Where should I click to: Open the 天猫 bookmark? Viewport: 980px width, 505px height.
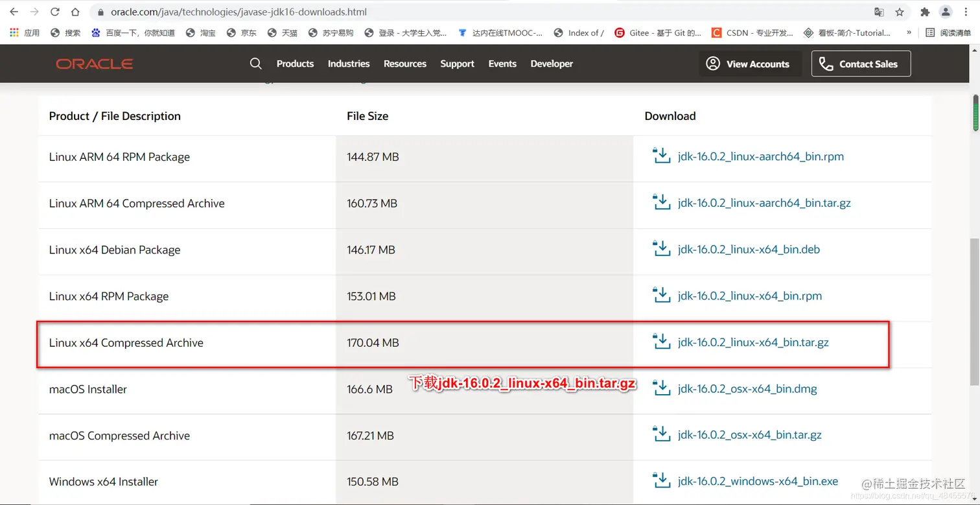[x=282, y=32]
